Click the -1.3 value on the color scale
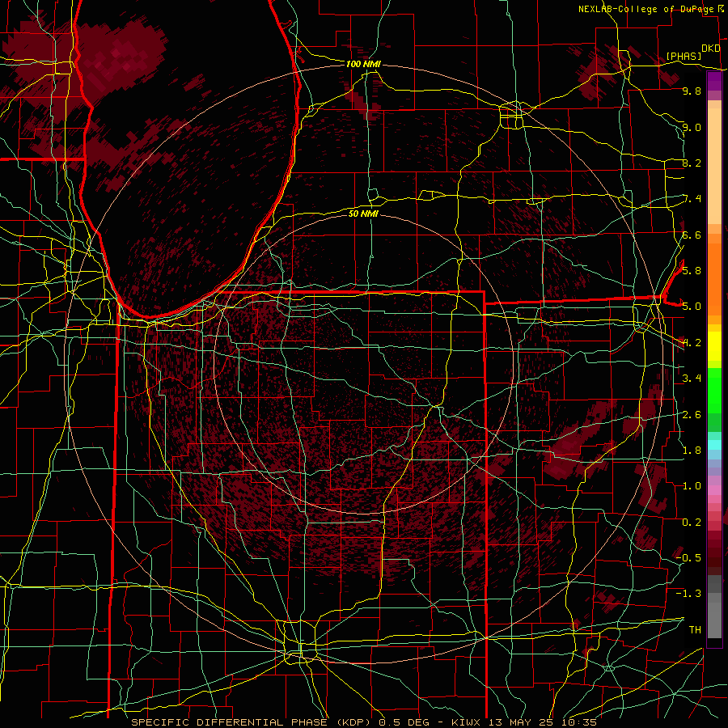Image resolution: width=728 pixels, height=728 pixels. [688, 594]
